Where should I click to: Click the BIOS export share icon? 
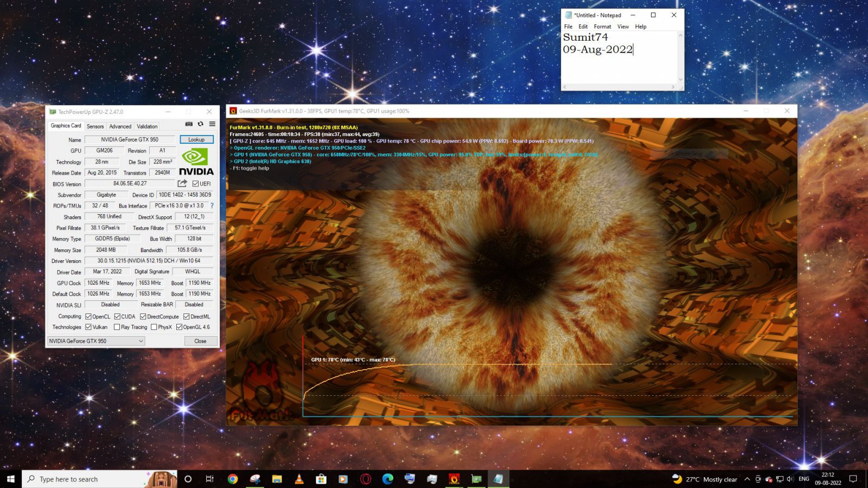click(182, 184)
